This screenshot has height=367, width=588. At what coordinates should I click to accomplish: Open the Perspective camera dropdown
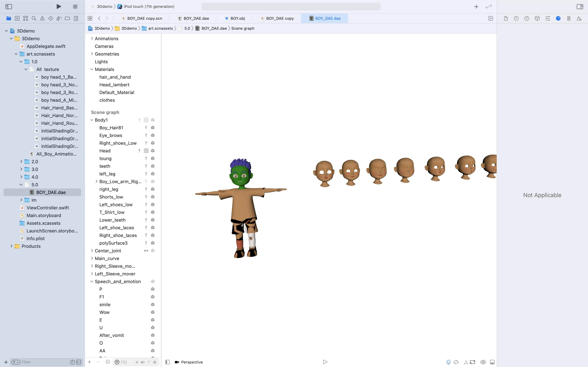[x=189, y=362]
